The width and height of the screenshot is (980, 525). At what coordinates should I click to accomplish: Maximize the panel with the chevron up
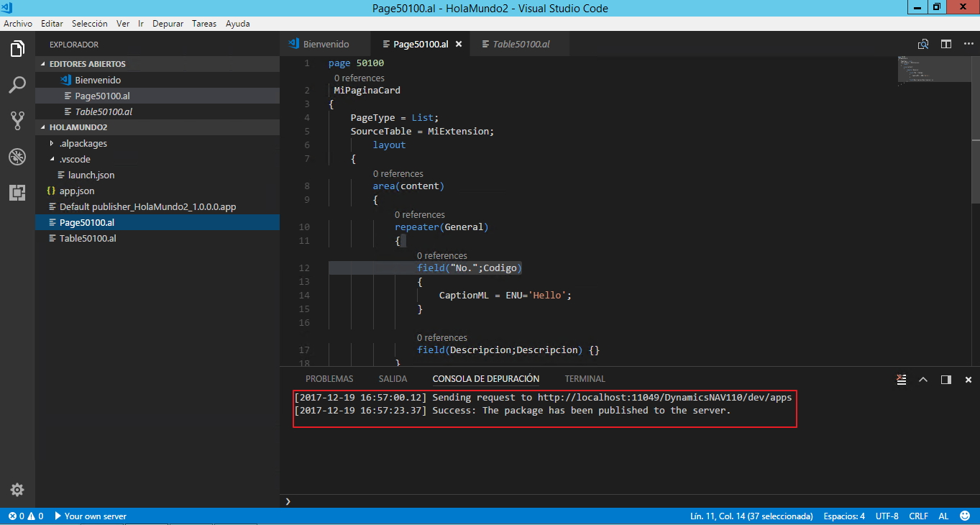tap(923, 379)
